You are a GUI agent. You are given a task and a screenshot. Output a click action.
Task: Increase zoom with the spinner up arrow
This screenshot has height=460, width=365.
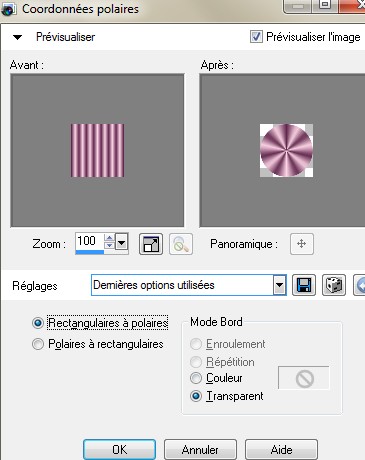109,238
